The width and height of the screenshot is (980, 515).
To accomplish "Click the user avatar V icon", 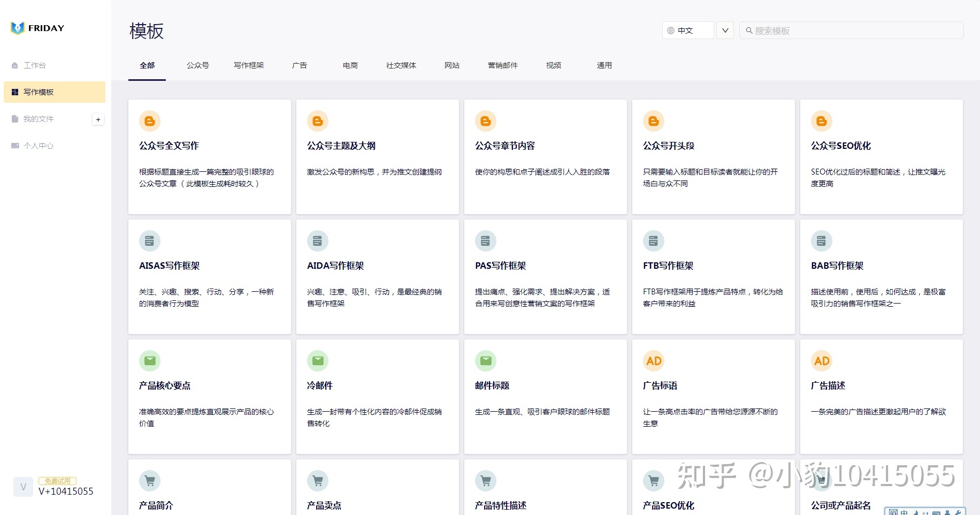I will click(x=23, y=487).
